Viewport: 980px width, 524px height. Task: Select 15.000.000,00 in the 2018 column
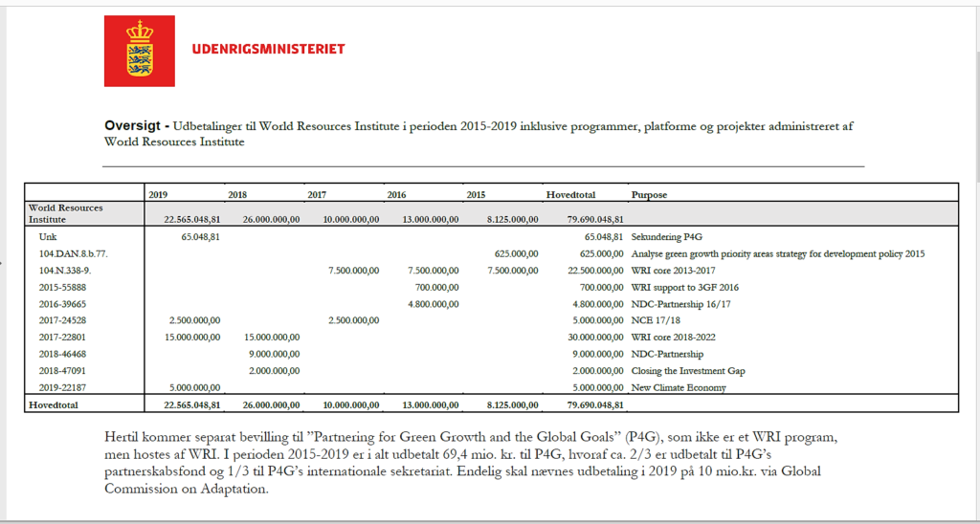271,338
